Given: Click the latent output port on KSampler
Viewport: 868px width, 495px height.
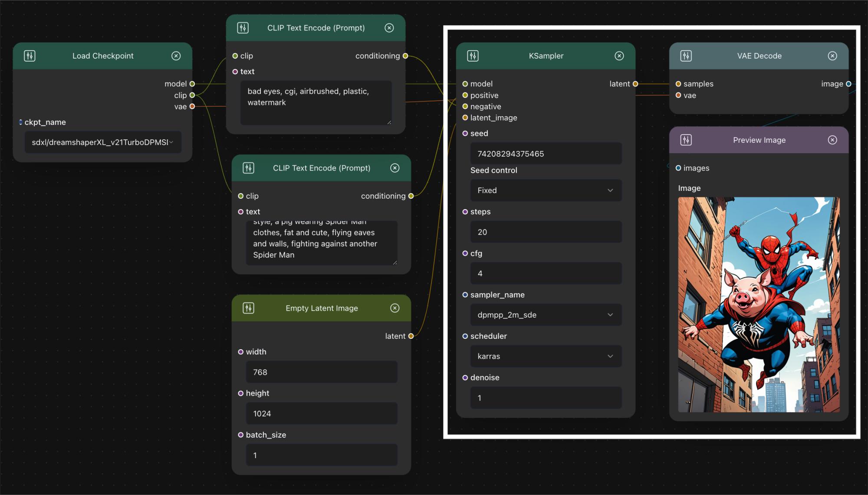Looking at the screenshot, I should (x=635, y=84).
